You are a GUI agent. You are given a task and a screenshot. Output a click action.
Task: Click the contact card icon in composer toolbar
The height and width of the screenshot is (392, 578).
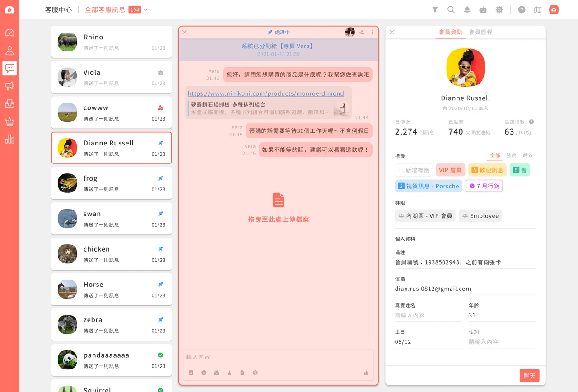click(191, 373)
